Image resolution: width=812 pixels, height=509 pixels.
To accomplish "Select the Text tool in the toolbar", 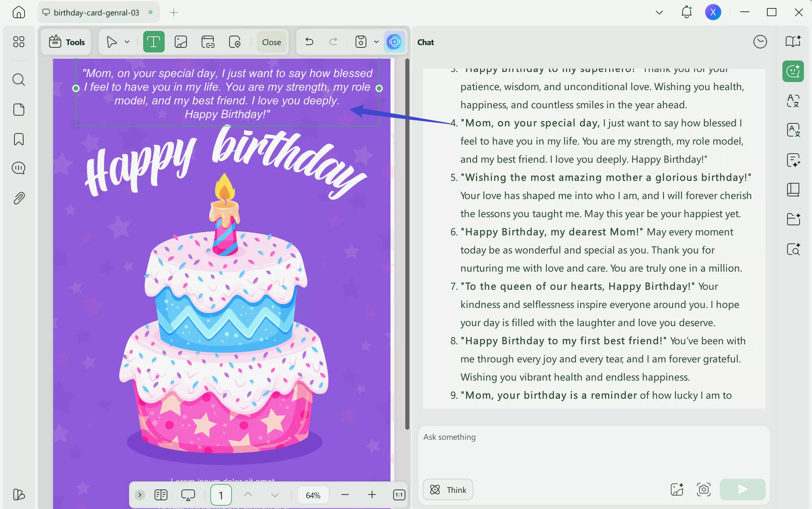I will tap(154, 42).
